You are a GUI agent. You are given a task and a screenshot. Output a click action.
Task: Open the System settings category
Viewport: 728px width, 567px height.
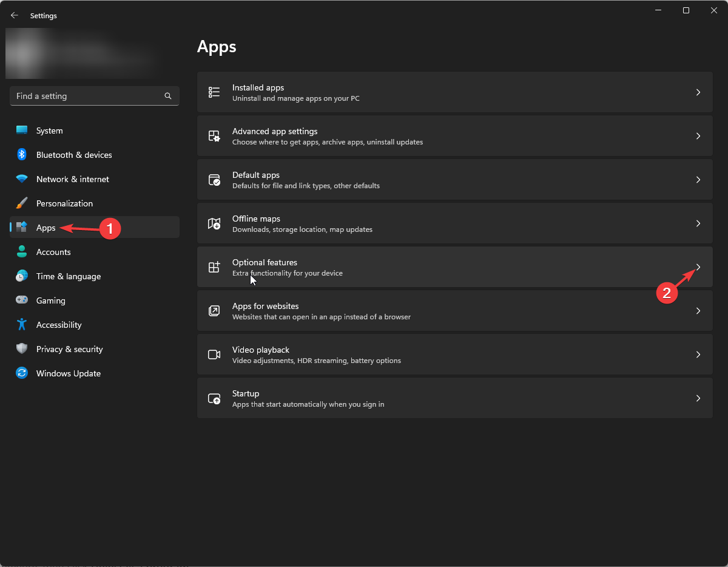[x=49, y=131]
